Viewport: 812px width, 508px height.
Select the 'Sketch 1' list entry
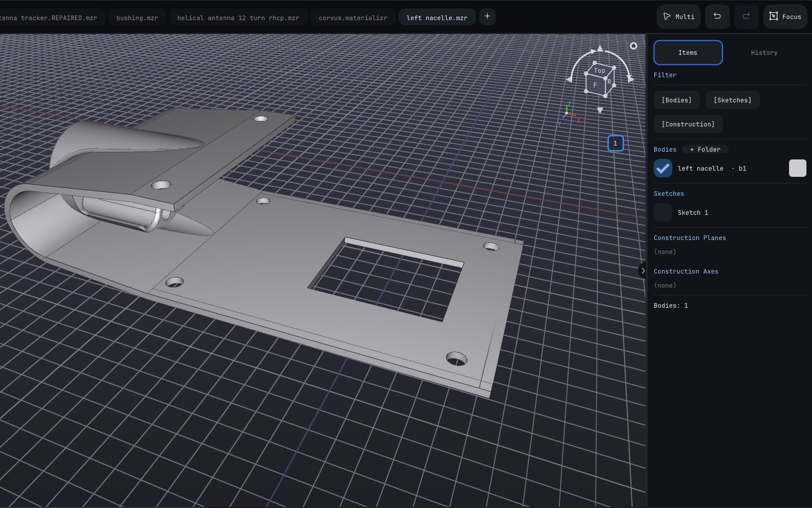point(693,213)
